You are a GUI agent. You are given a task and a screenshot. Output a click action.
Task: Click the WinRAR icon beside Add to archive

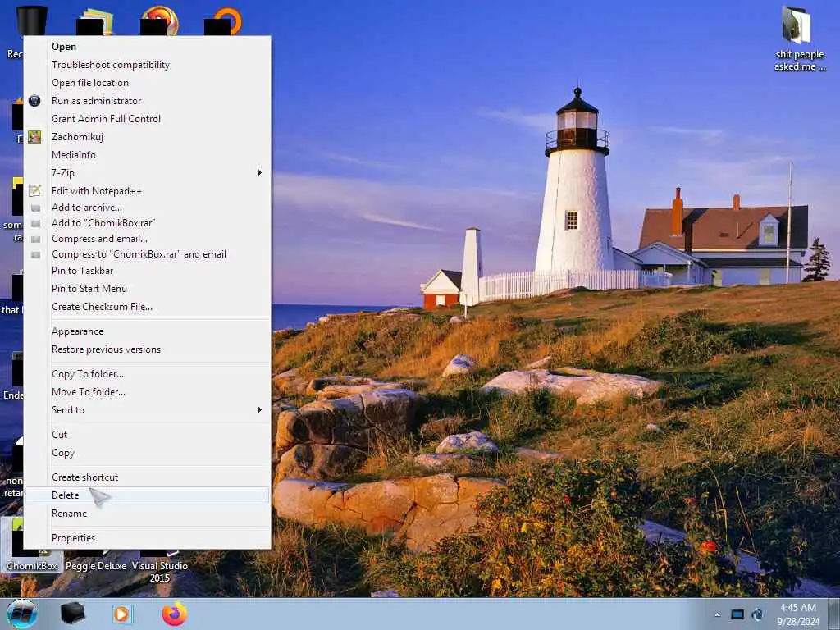pos(35,208)
